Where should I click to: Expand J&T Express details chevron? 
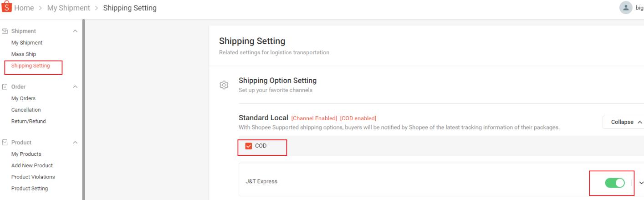(641, 183)
